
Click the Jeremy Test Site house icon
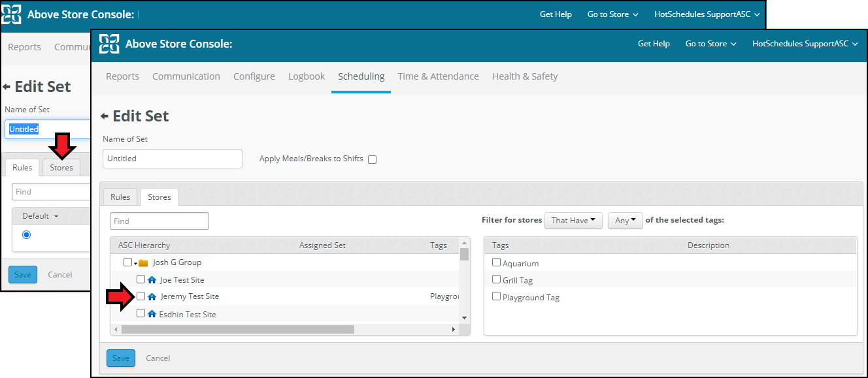152,296
